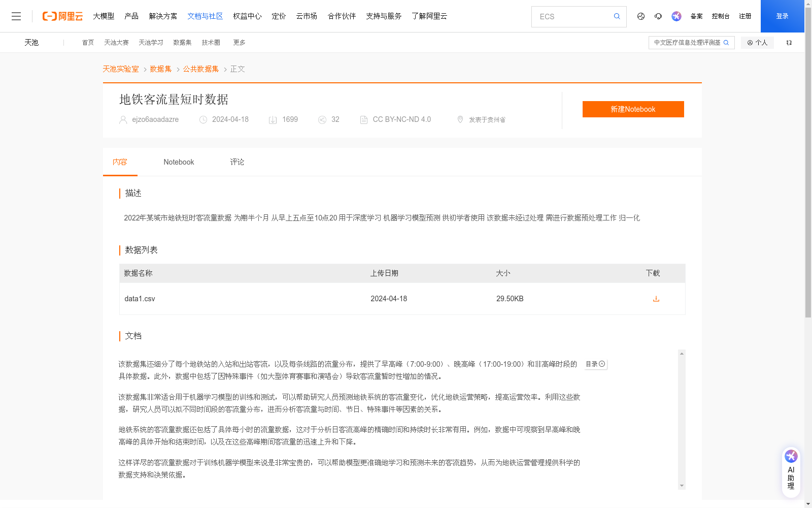This screenshot has width=812, height=508.
Task: Open 天池学习 navigation item
Action: point(151,43)
